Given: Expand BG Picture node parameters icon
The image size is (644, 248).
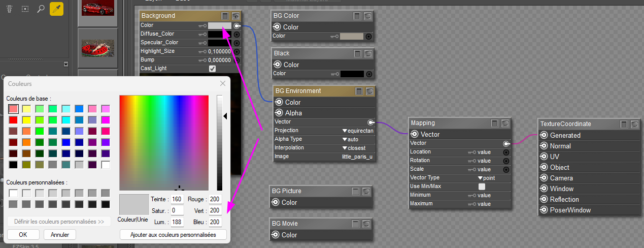Looking at the screenshot, I should point(356,191).
